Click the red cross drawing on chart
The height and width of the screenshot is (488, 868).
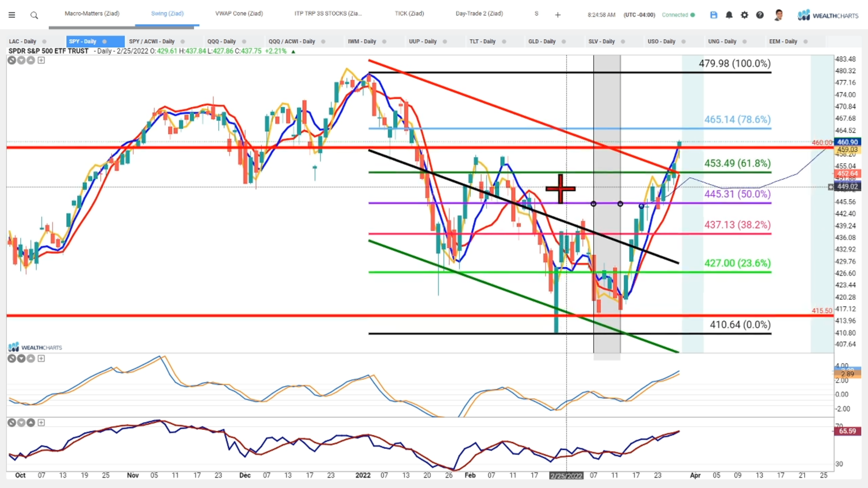(x=561, y=188)
